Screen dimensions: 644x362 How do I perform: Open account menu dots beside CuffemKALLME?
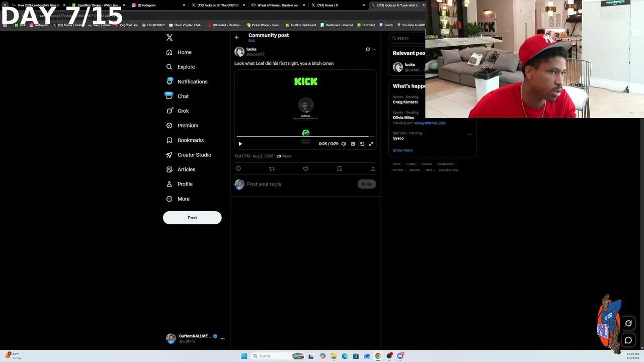click(222, 338)
